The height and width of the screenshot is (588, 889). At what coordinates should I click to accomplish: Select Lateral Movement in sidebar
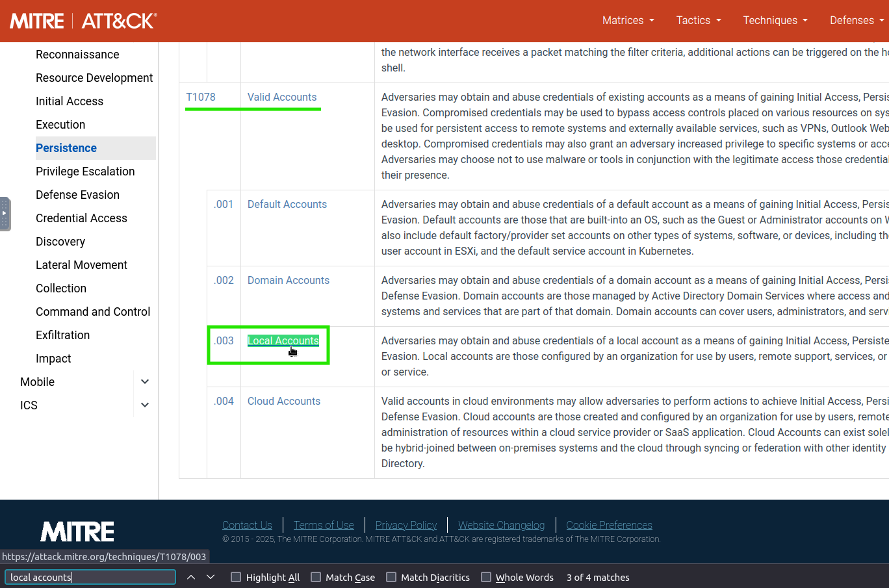pos(81,265)
